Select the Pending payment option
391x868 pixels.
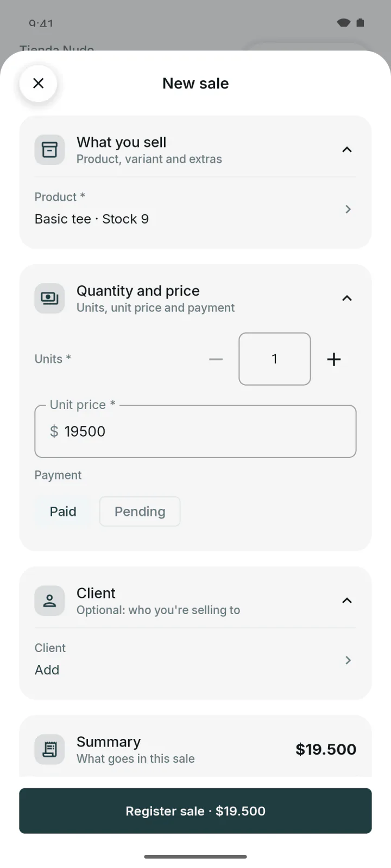140,512
